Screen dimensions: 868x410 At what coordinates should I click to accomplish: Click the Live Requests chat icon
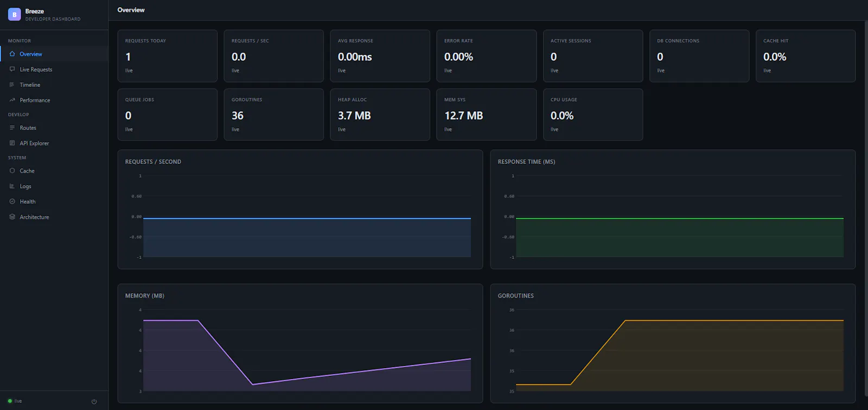[x=12, y=70]
